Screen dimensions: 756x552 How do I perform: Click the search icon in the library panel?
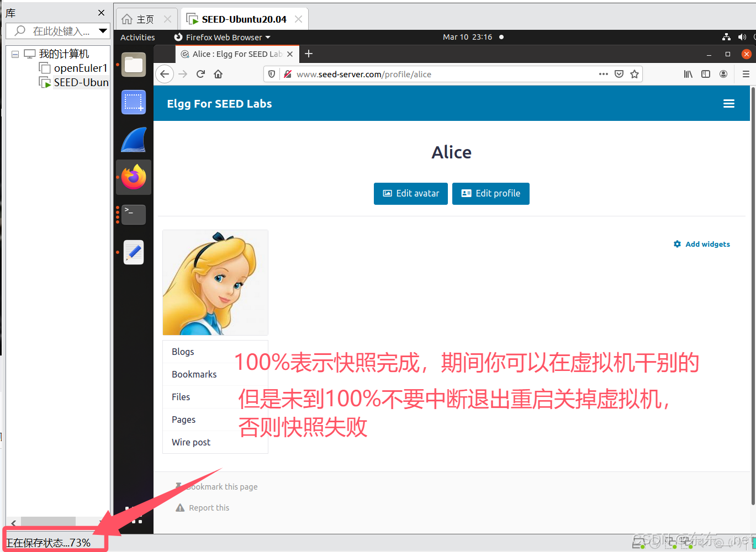[x=20, y=31]
